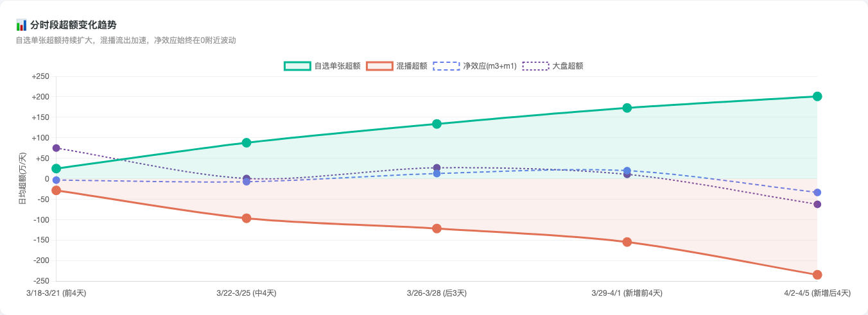This screenshot has width=868, height=315.
Task: Click the dotted purple 大盘超额 legend swatch
Action: tap(535, 66)
